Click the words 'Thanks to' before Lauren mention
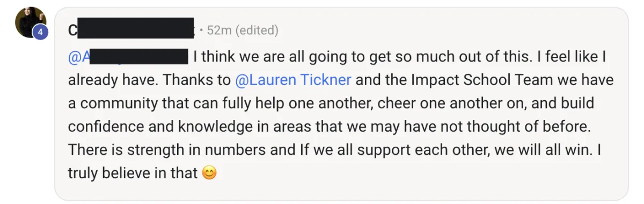The height and width of the screenshot is (204, 644). pyautogui.click(x=197, y=80)
